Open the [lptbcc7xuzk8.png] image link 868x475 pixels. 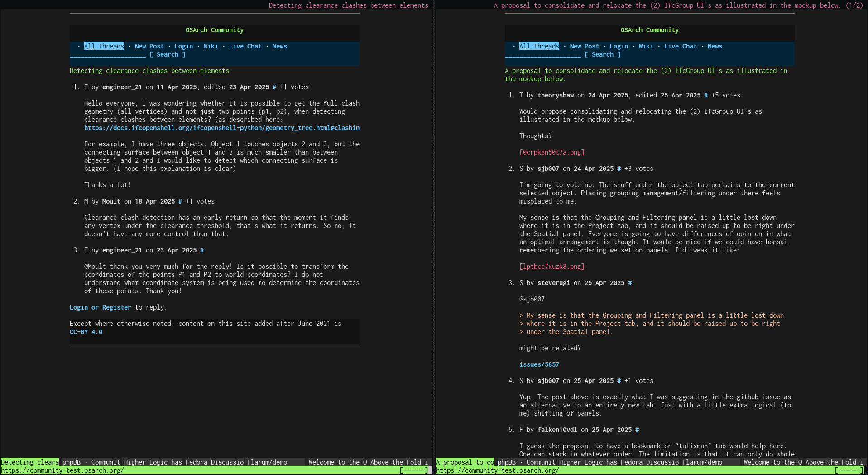552,267
